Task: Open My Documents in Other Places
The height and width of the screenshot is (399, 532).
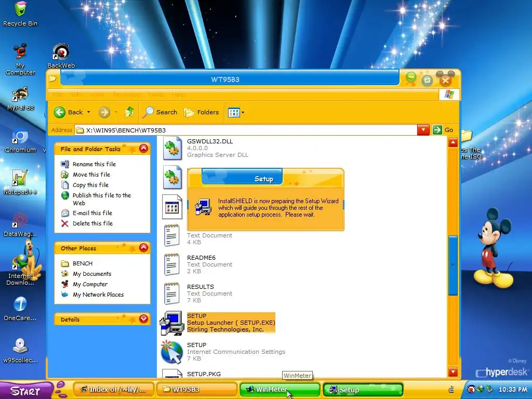Action: [92, 274]
